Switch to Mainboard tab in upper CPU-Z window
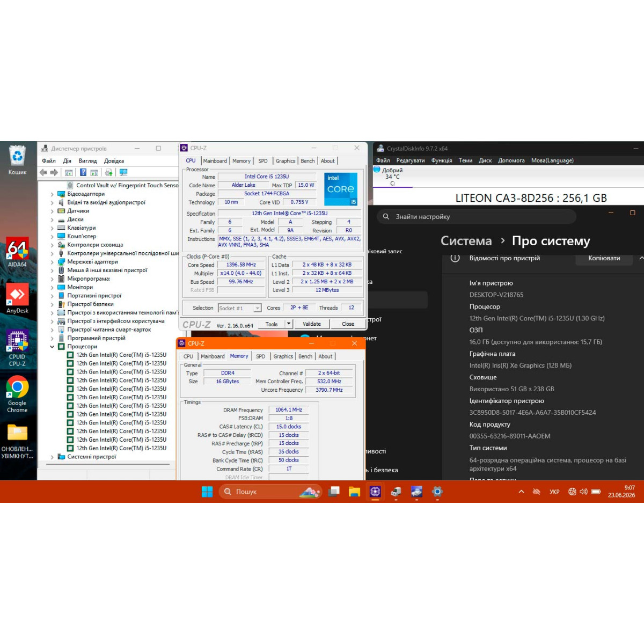Viewport: 644px width, 644px height. point(215,161)
